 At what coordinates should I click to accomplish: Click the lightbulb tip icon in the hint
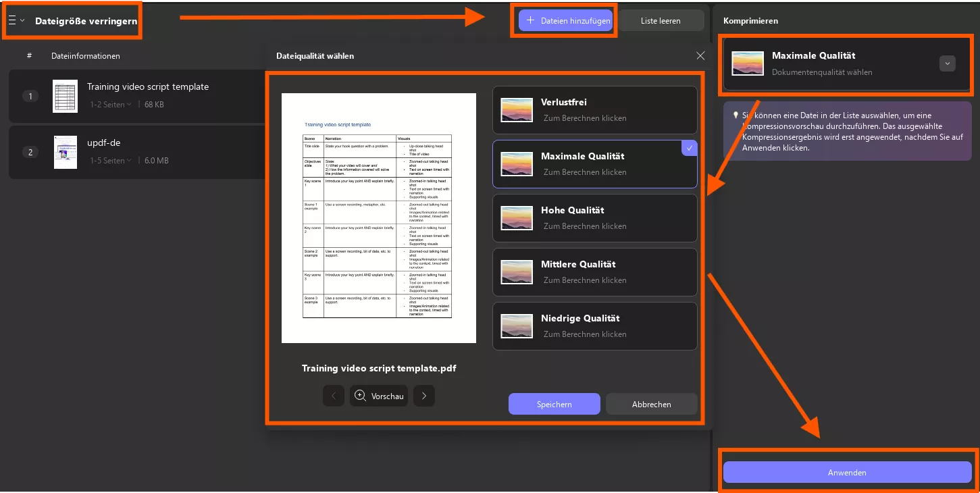pyautogui.click(x=736, y=115)
